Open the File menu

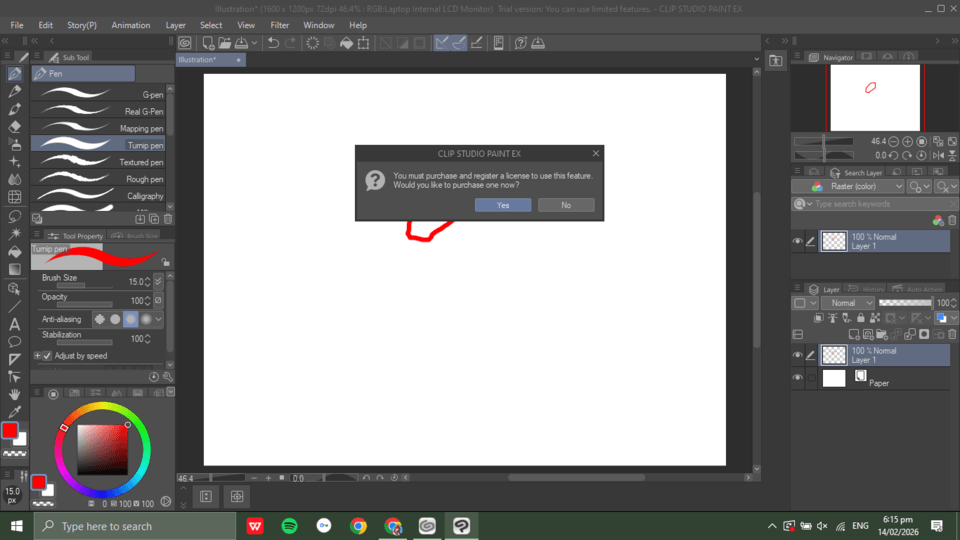17,25
